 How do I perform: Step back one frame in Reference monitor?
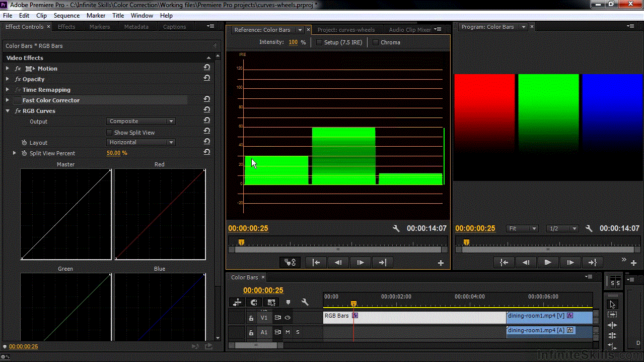point(338,262)
